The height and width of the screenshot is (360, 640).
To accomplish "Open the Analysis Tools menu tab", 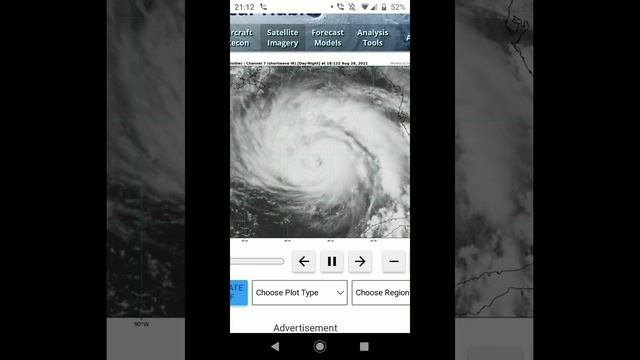I will pos(372,38).
